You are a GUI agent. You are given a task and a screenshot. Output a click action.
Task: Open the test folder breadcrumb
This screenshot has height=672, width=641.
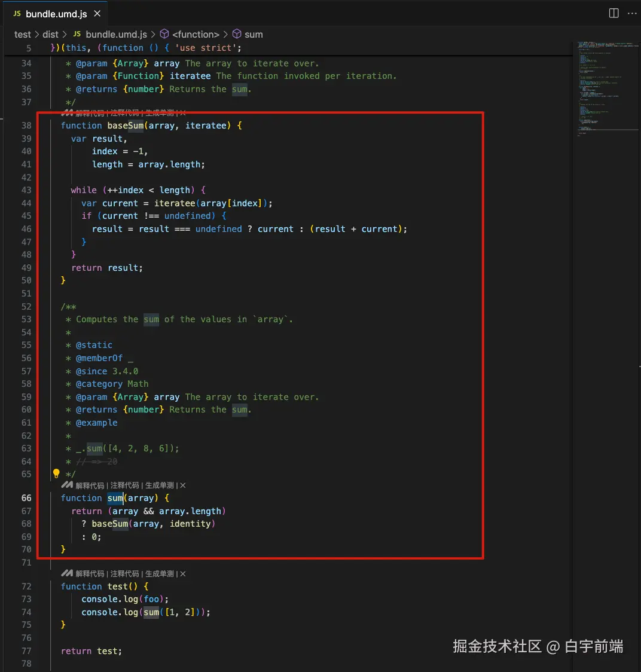(x=22, y=34)
